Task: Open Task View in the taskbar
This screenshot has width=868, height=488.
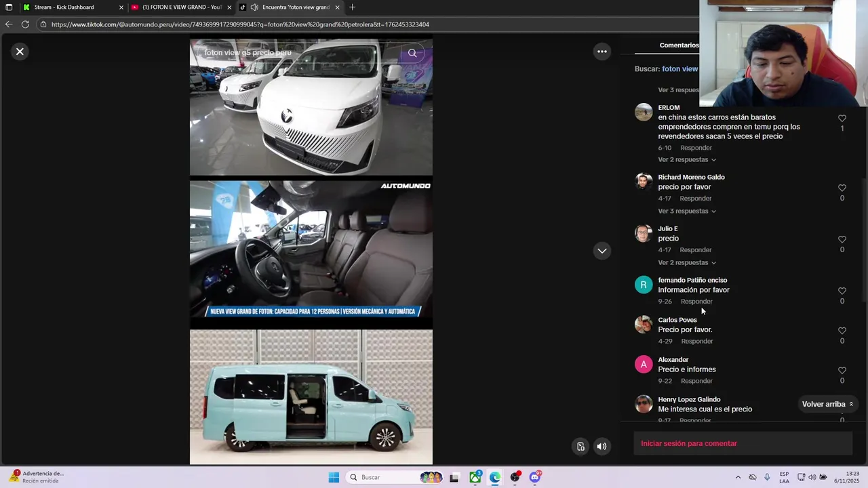Action: click(454, 477)
